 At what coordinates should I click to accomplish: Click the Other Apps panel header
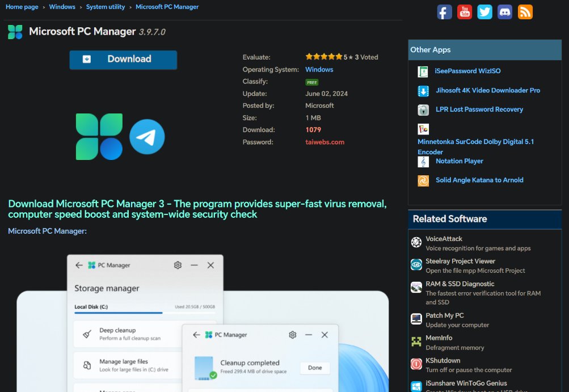tap(485, 50)
